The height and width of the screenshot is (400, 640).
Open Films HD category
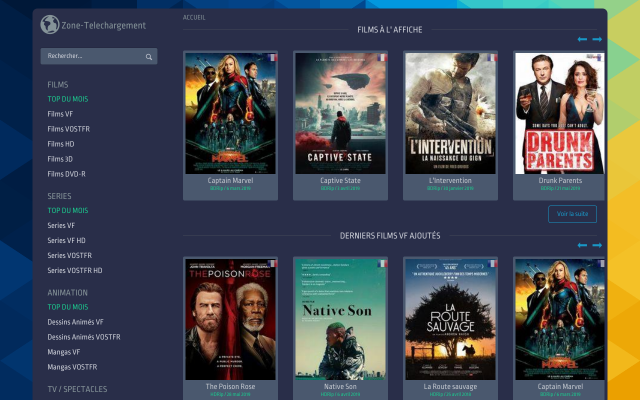61,144
